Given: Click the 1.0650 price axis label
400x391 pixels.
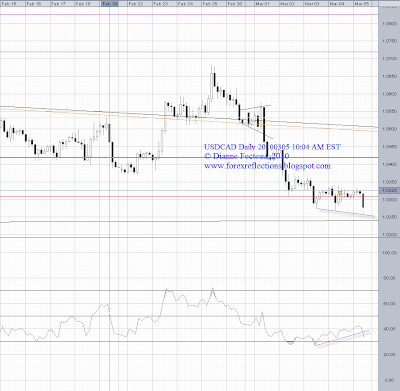Looking at the screenshot, I should [390, 76].
